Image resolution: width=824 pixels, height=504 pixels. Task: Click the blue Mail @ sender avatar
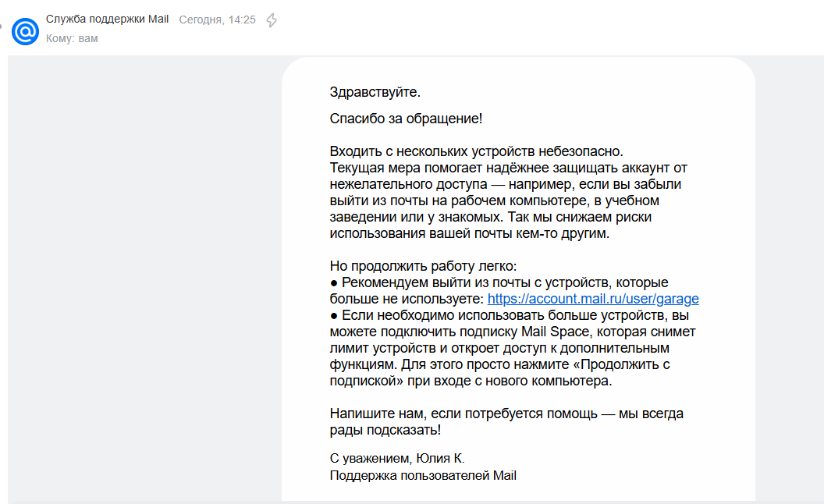[x=25, y=31]
